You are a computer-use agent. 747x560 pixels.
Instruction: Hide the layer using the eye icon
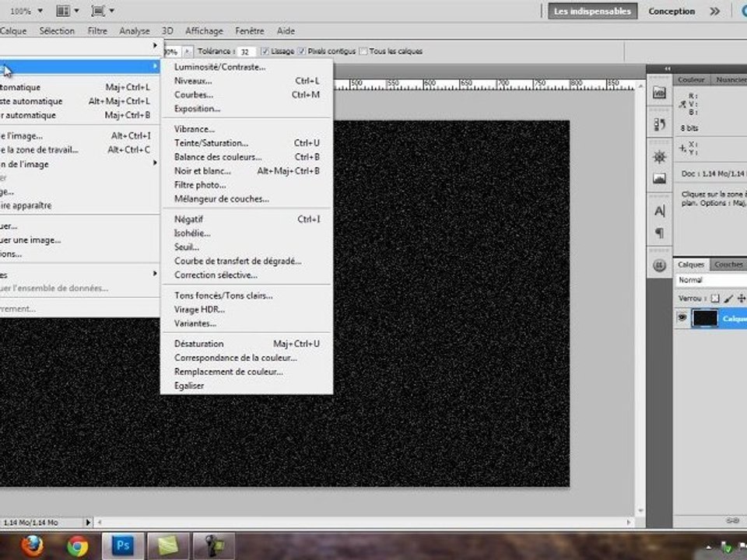click(682, 317)
